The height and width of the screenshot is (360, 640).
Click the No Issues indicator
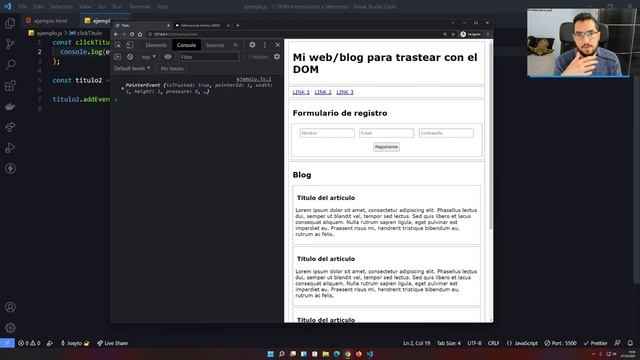[172, 68]
